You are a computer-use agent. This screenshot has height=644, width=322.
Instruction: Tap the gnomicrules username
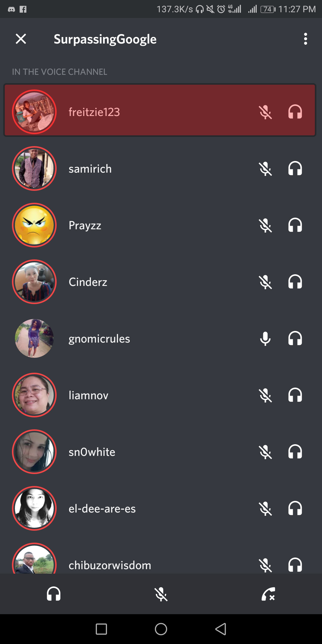click(x=99, y=339)
